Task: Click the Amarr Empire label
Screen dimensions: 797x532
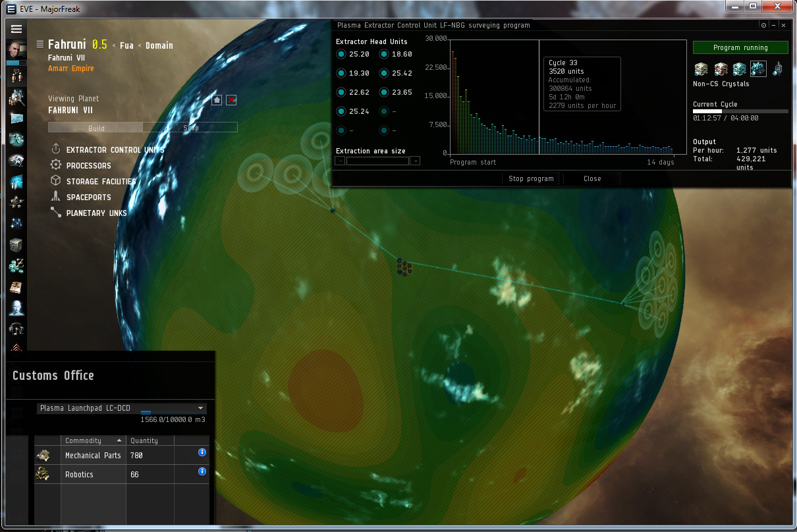Action: click(71, 68)
